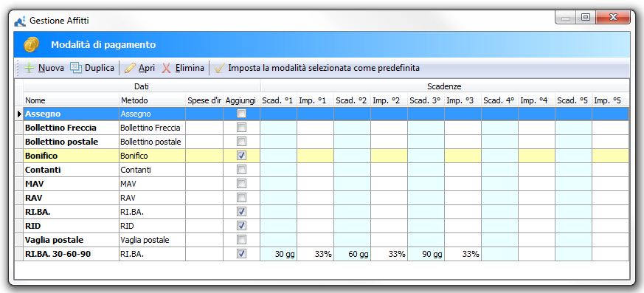Open a new payment method with Nuova
The image size is (644, 293).
pyautogui.click(x=44, y=68)
